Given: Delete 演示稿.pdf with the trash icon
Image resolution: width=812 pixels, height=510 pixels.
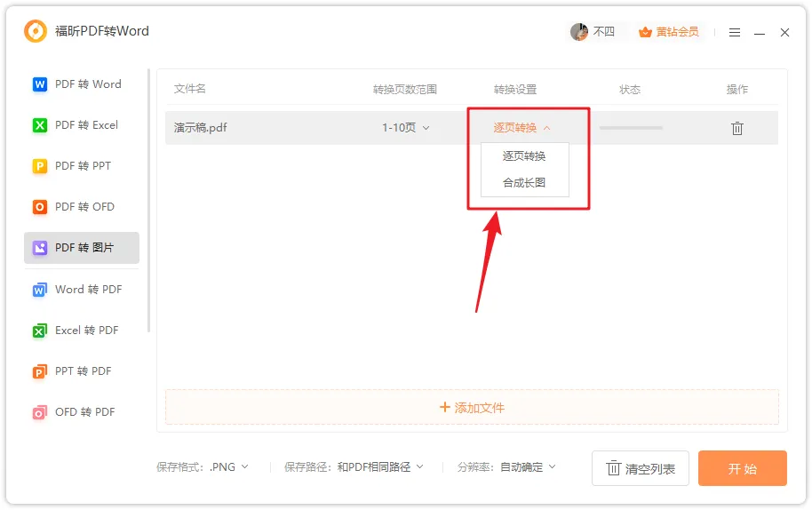Looking at the screenshot, I should pyautogui.click(x=736, y=128).
